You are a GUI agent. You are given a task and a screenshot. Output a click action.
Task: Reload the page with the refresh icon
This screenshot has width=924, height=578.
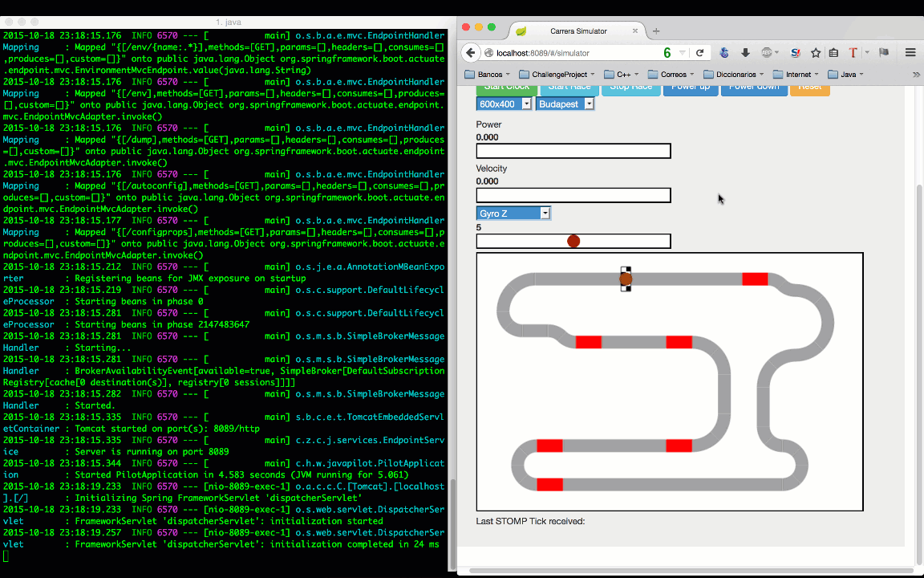tap(699, 53)
